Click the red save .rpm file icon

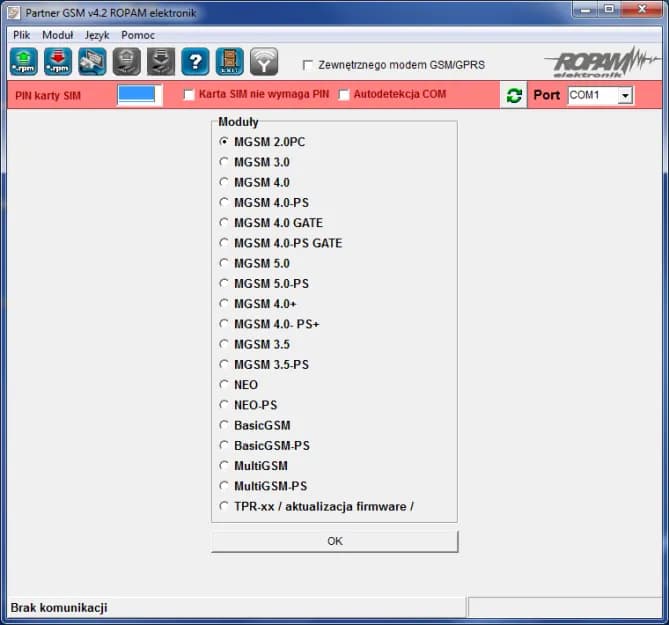point(58,62)
